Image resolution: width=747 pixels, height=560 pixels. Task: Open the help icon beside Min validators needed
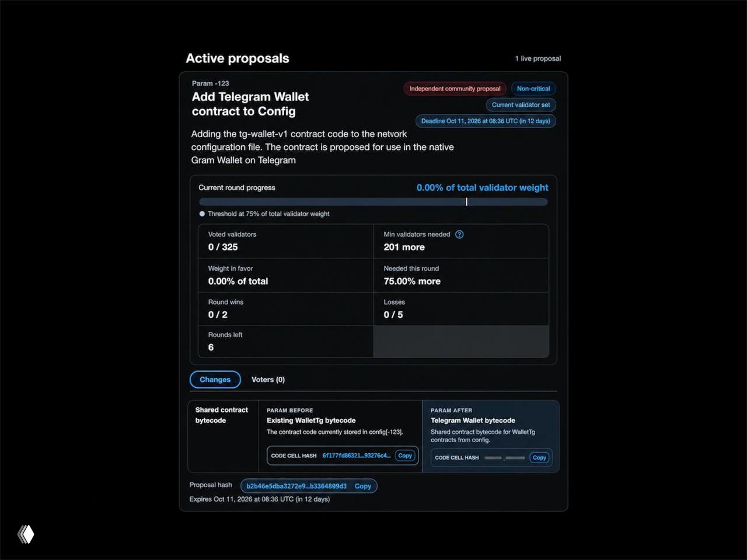tap(459, 235)
